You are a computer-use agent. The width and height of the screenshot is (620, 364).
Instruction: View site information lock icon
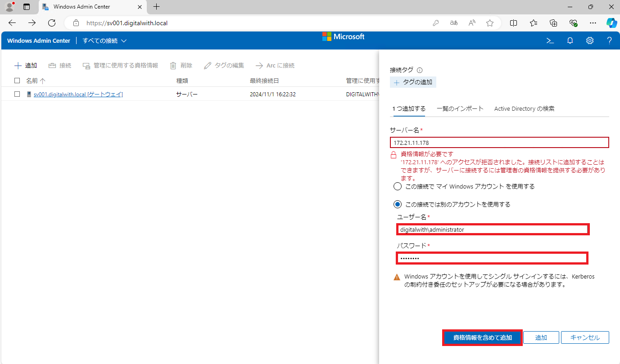point(76,23)
